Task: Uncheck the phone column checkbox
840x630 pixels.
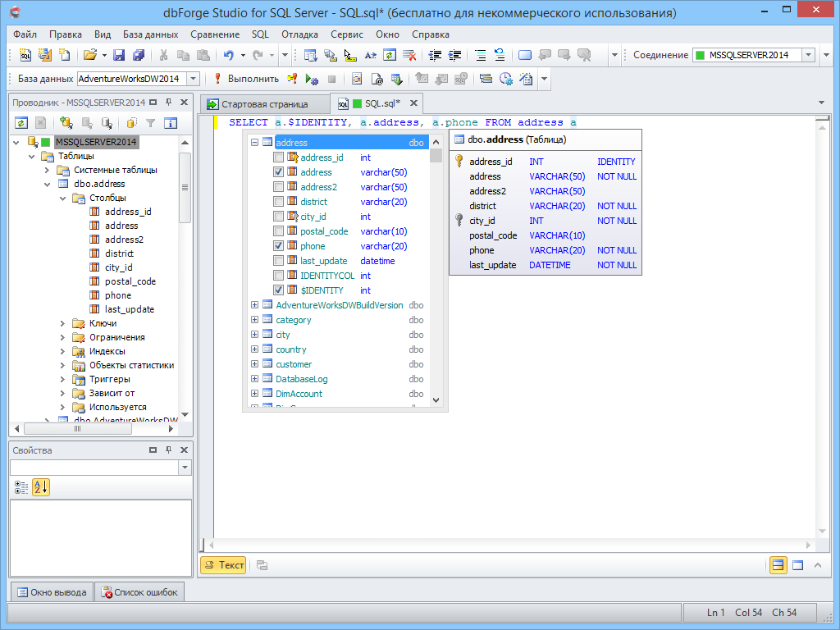Action: click(x=279, y=246)
